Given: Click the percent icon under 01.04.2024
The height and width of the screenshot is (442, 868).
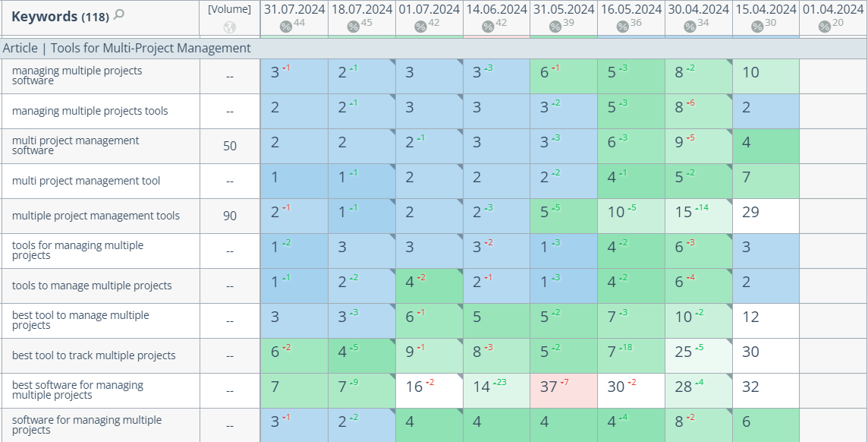Looking at the screenshot, I should click(x=825, y=27).
